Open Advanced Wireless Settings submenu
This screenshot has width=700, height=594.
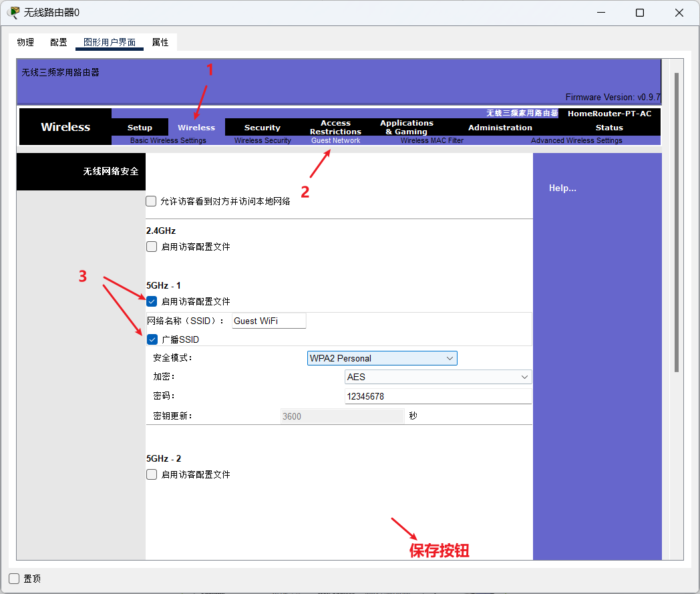coord(576,140)
